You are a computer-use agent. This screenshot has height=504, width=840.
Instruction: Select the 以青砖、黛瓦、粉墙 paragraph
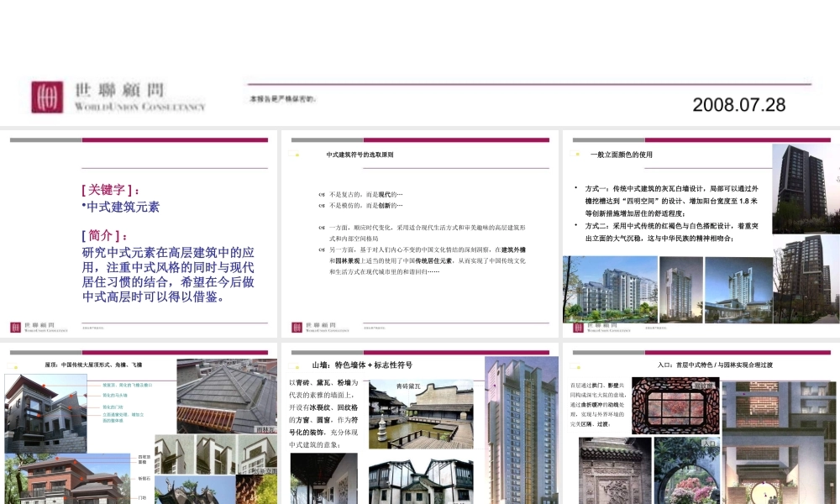323,413
